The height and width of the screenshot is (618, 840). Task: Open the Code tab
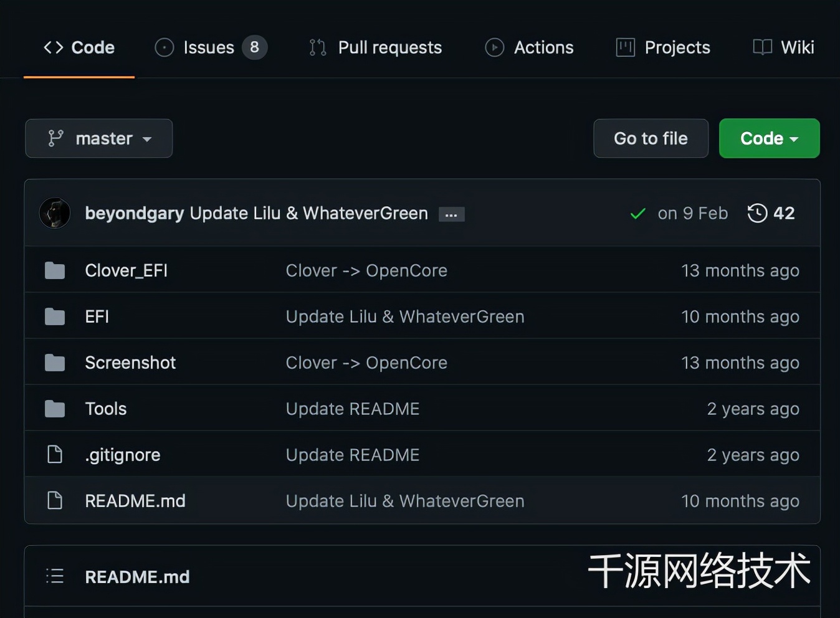pos(79,47)
